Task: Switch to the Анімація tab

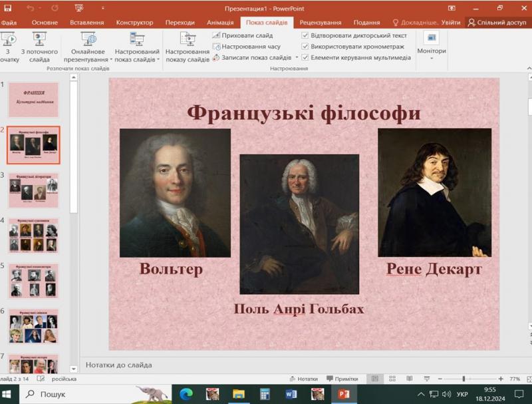Action: (220, 23)
